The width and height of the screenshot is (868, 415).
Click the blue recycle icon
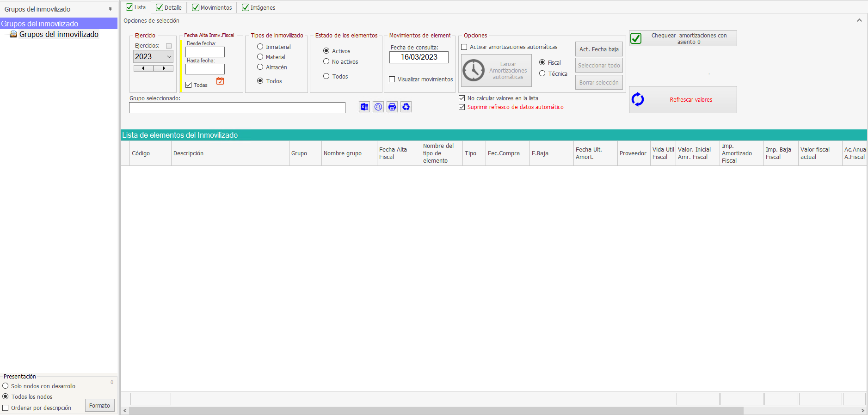tap(406, 107)
